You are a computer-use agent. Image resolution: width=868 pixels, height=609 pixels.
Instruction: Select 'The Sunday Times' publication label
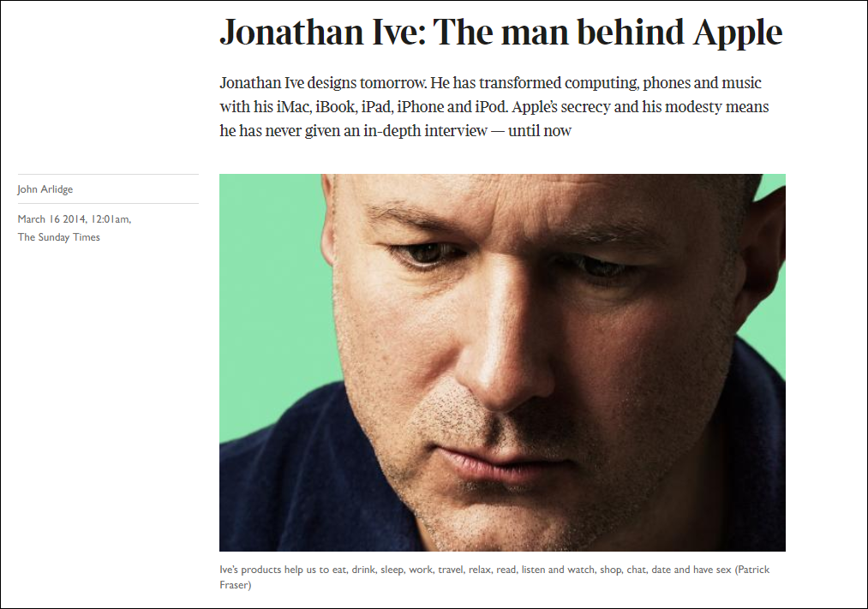click(x=58, y=237)
